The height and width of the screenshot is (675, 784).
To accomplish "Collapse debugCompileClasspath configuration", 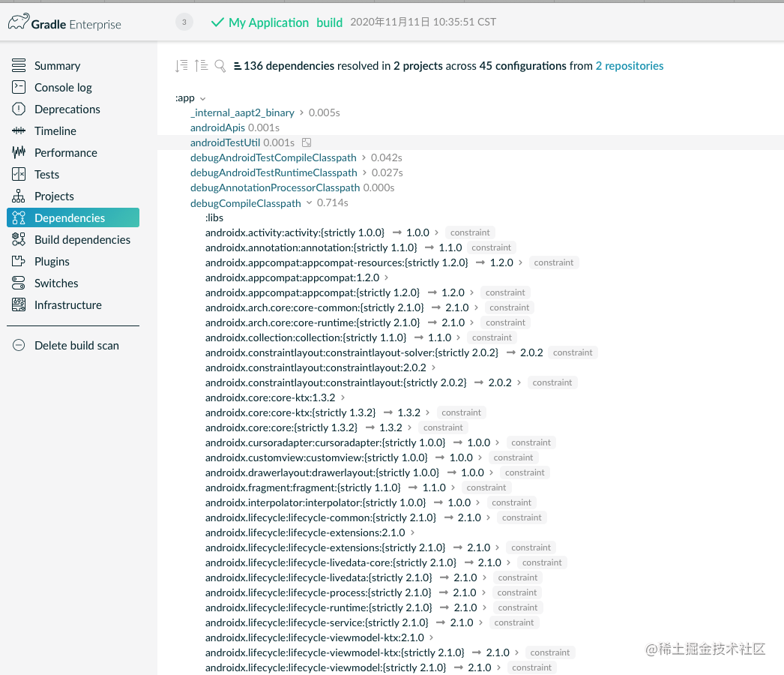I will [x=309, y=202].
